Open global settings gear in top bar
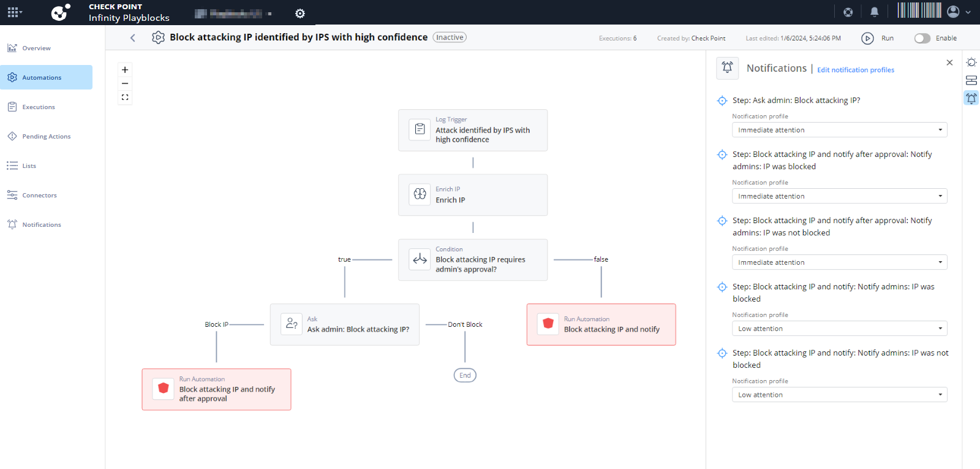This screenshot has height=469, width=980. pyautogui.click(x=300, y=13)
